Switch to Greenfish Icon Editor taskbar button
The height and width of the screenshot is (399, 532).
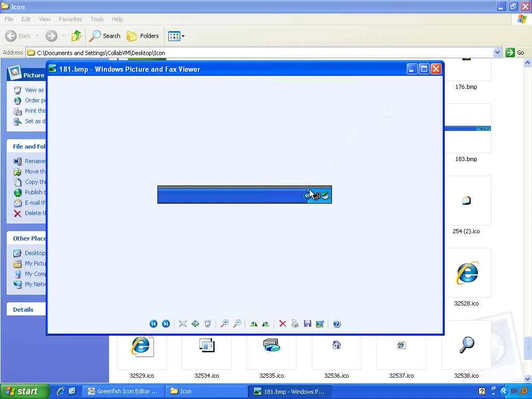pyautogui.click(x=124, y=392)
